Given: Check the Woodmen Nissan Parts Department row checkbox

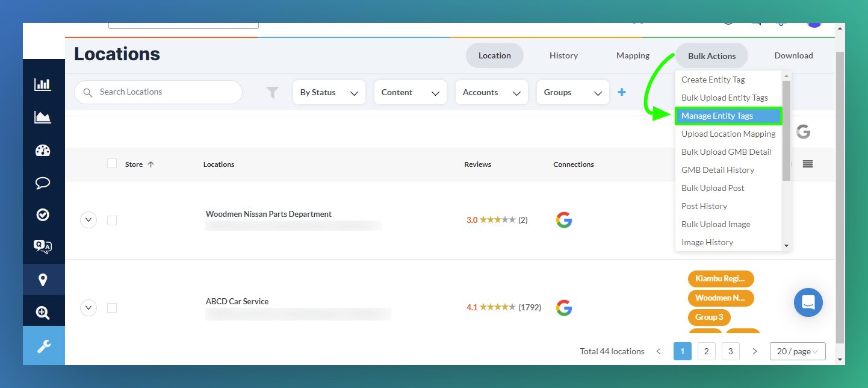Looking at the screenshot, I should (112, 221).
